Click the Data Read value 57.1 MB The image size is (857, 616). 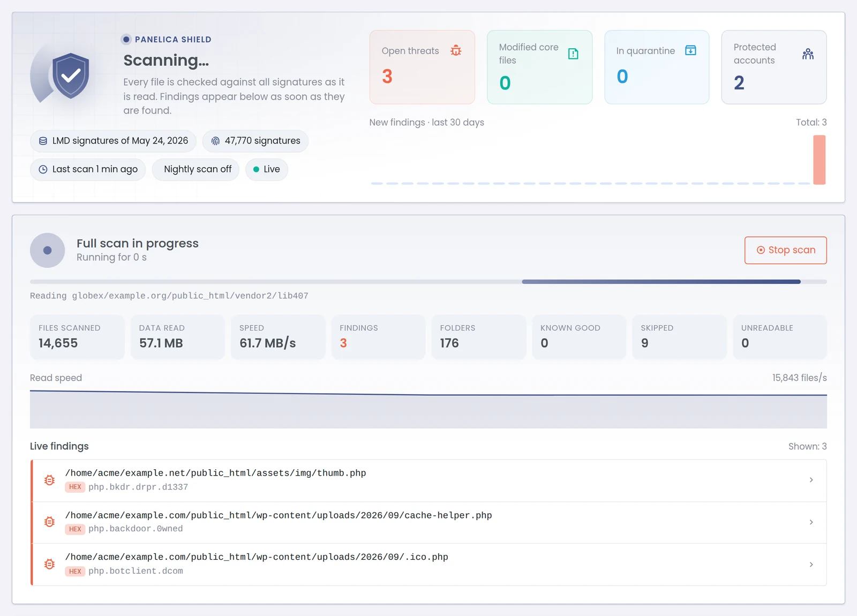[x=161, y=343]
